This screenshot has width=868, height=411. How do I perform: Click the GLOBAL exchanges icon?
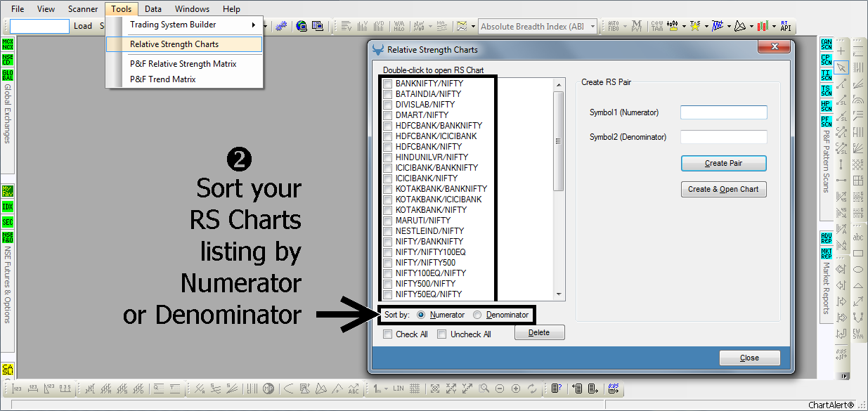(x=8, y=74)
